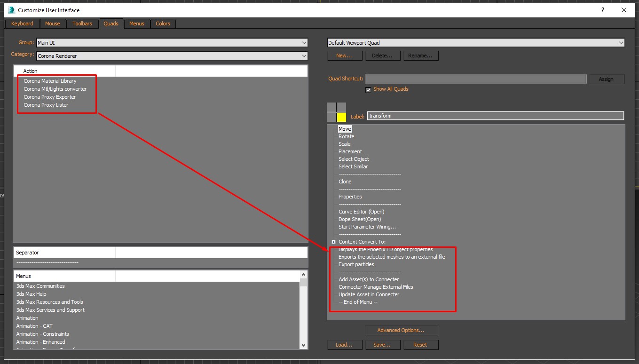Click the Advanced Options button
Viewport: 639px width, 364px height.
click(x=401, y=330)
